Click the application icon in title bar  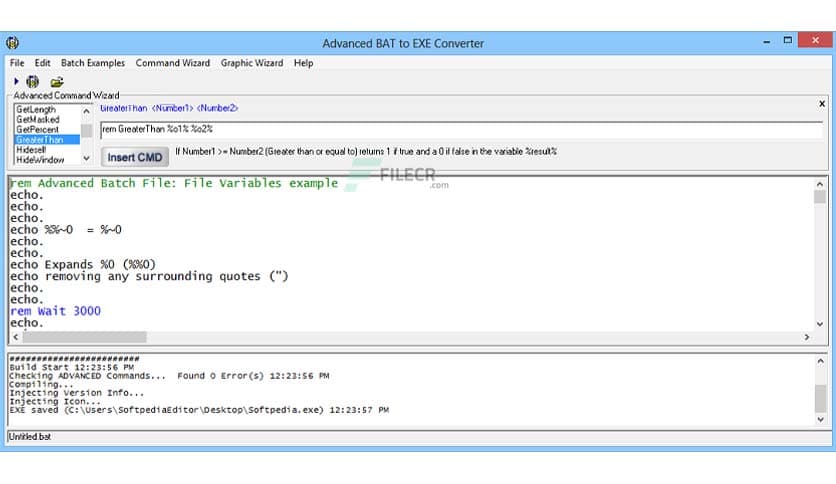click(12, 43)
